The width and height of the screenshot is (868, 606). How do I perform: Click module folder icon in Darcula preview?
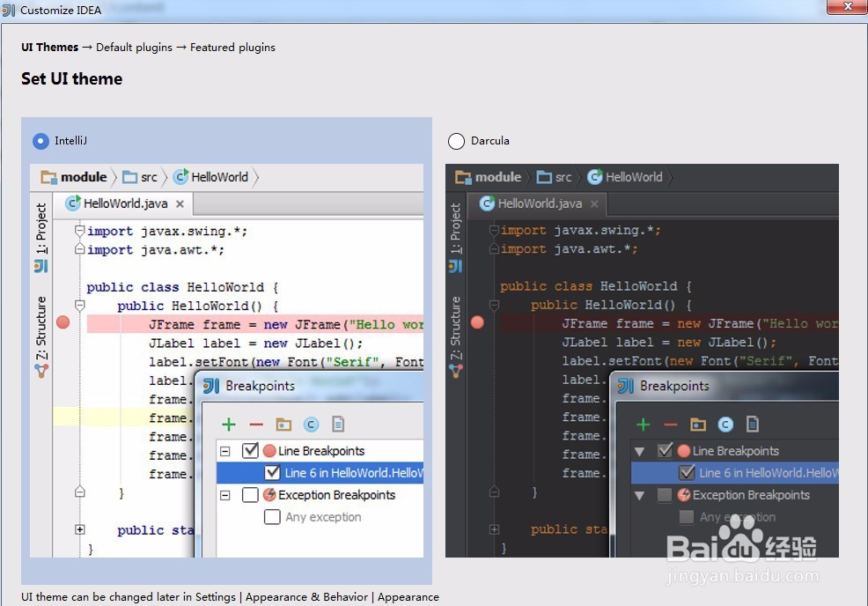(x=463, y=177)
